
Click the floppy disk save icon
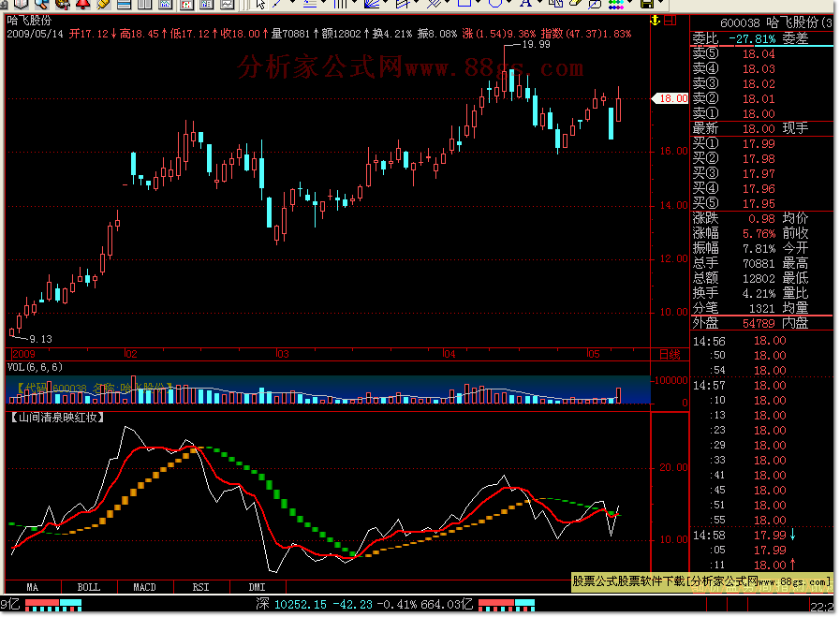tap(646, 5)
